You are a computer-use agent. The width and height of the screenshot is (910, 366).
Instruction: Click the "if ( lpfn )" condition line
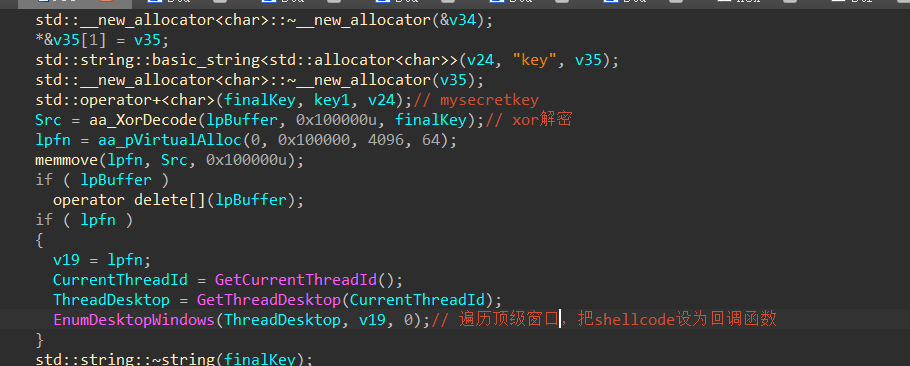tap(84, 220)
